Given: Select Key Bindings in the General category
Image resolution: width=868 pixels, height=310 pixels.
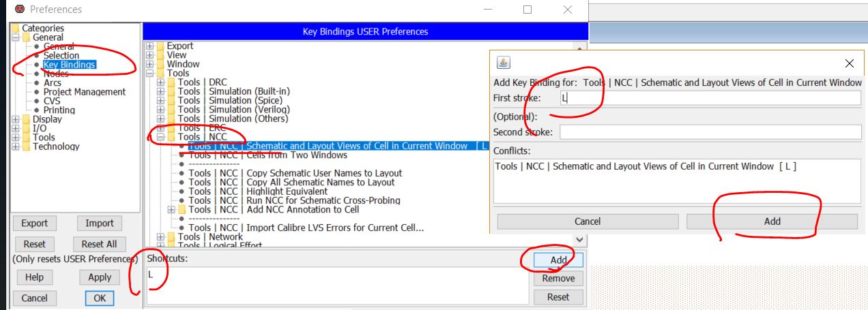Looking at the screenshot, I should pyautogui.click(x=69, y=65).
